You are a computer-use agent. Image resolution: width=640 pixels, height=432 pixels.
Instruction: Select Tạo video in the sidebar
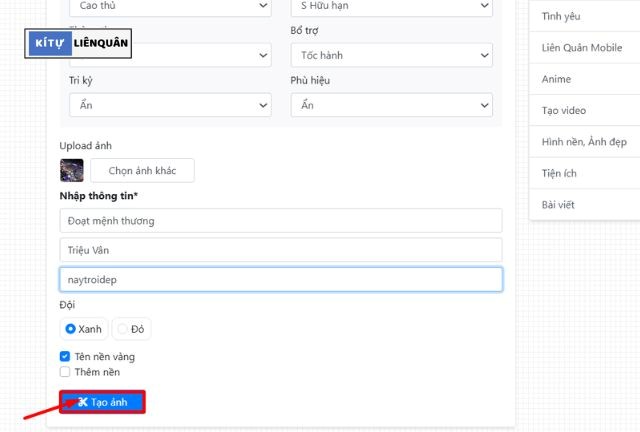pyautogui.click(x=563, y=110)
